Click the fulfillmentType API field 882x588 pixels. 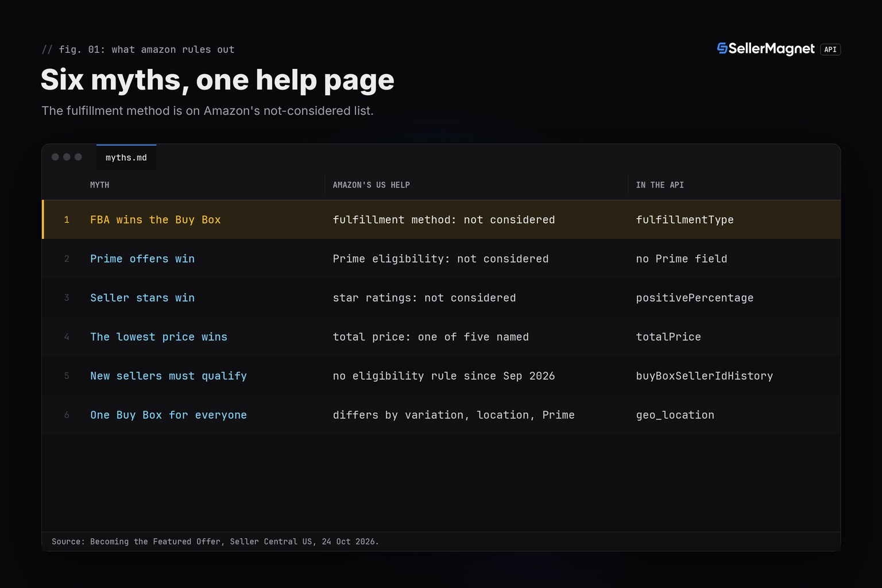point(684,220)
